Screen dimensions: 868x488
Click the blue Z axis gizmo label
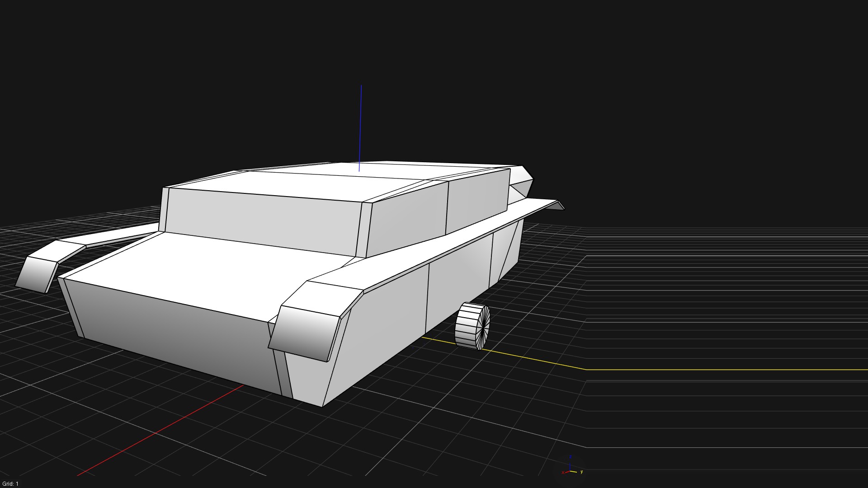[571, 457]
